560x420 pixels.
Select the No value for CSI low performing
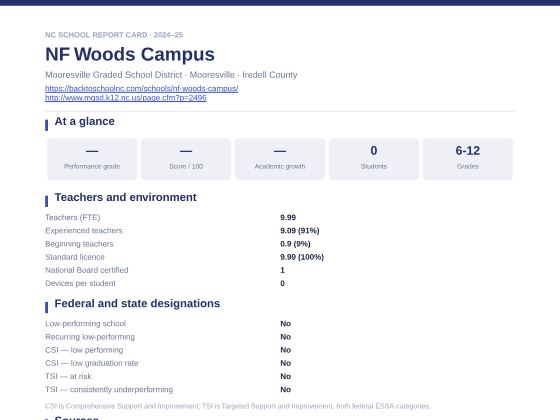[285, 350]
